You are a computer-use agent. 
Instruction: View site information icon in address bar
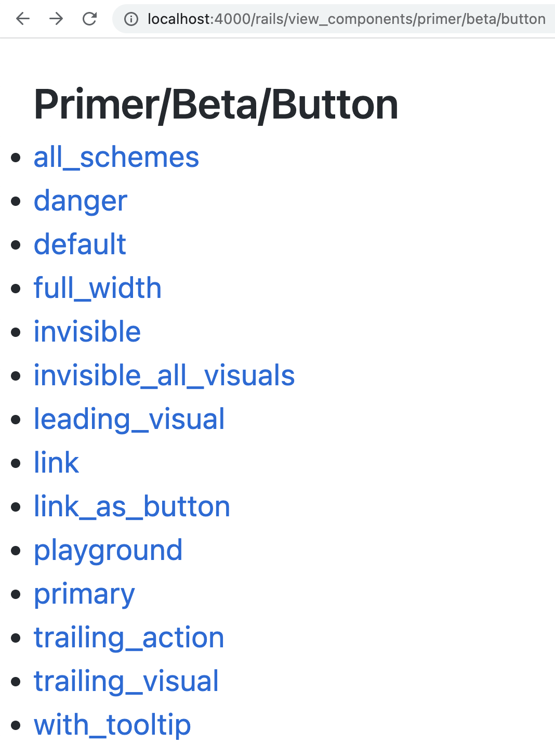(131, 19)
